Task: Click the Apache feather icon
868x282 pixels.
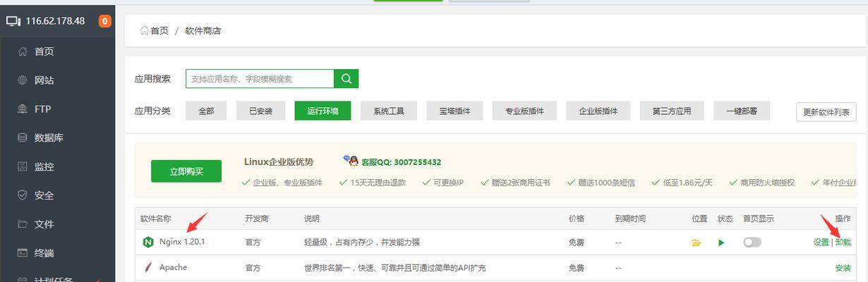Action: pyautogui.click(x=148, y=268)
